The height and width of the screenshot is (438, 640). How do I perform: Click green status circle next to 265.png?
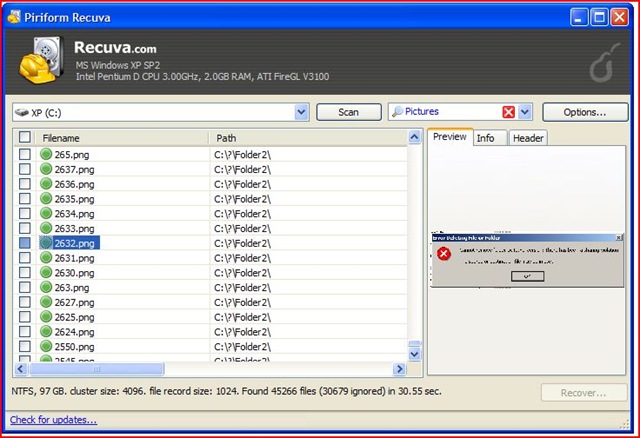tap(46, 154)
